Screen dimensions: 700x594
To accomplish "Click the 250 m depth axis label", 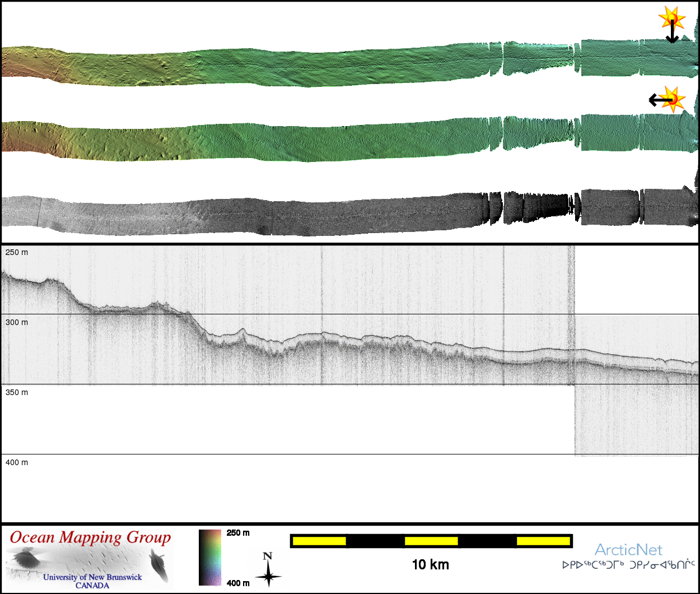I will 17,253.
